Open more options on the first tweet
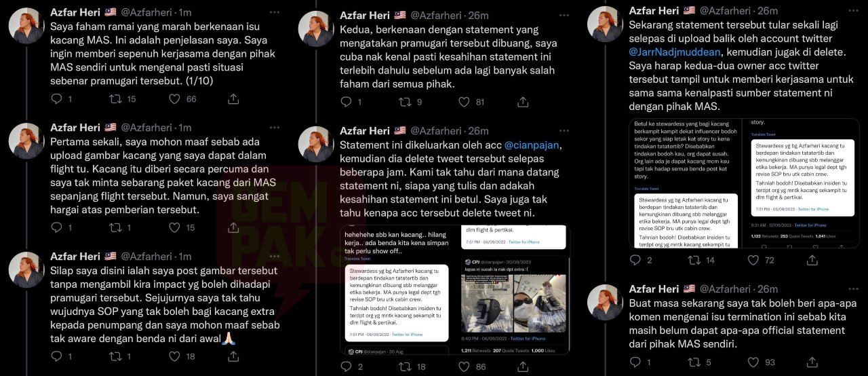 click(273, 12)
